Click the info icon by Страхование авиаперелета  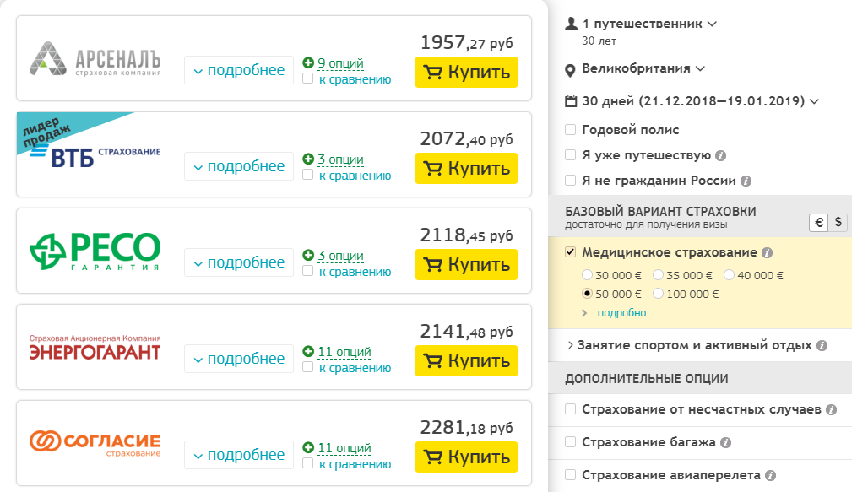tap(770, 475)
